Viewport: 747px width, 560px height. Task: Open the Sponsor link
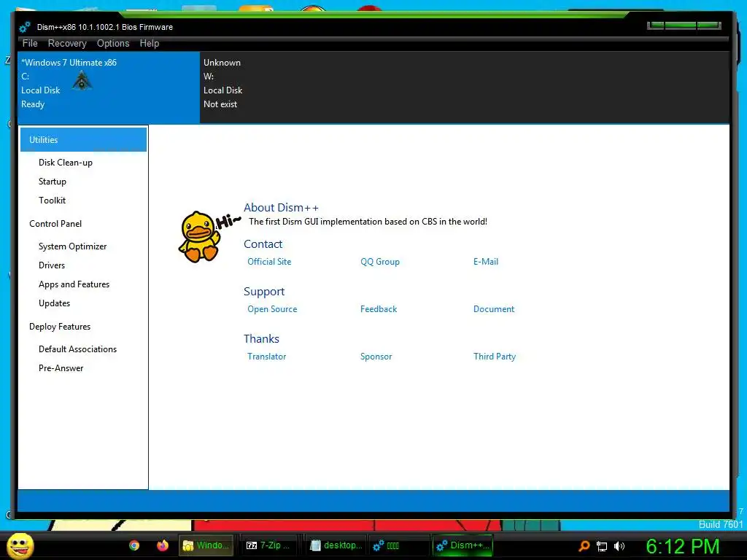point(376,356)
